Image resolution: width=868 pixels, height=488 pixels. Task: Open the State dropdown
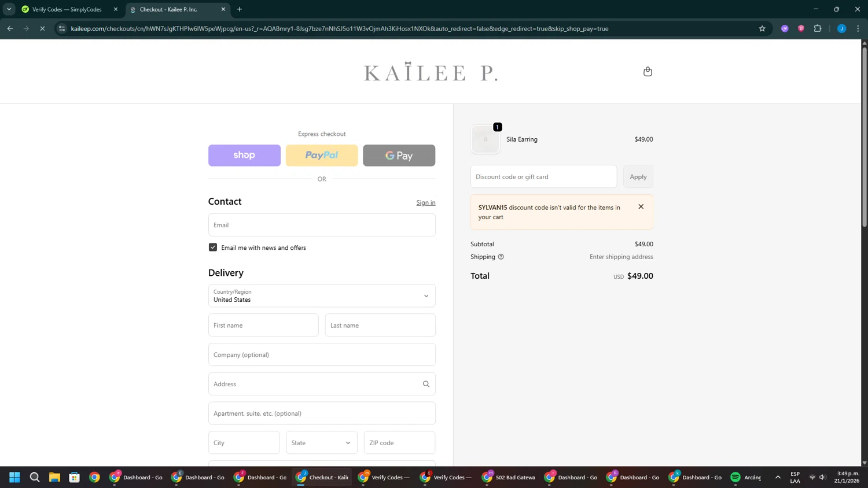322,443
